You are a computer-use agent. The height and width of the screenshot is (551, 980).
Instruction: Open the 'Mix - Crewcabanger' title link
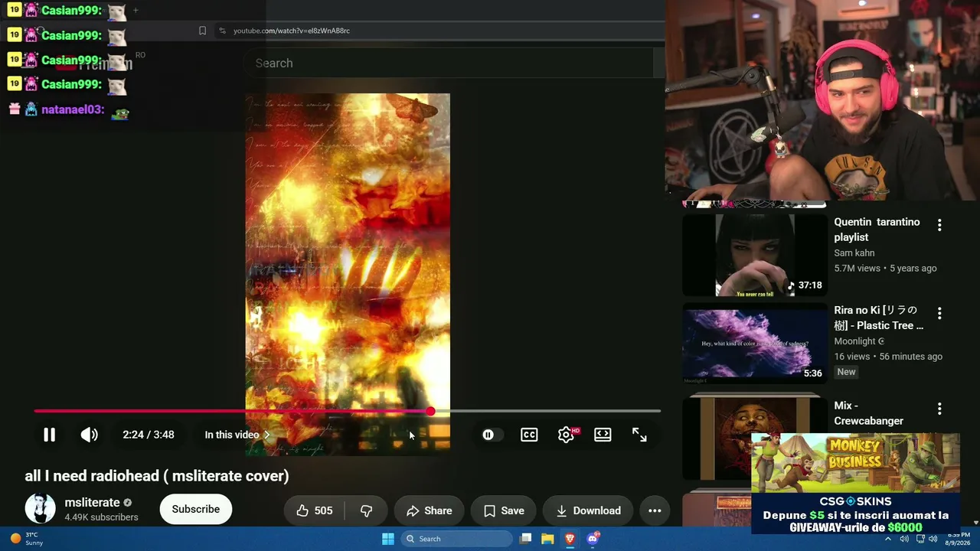[868, 413]
